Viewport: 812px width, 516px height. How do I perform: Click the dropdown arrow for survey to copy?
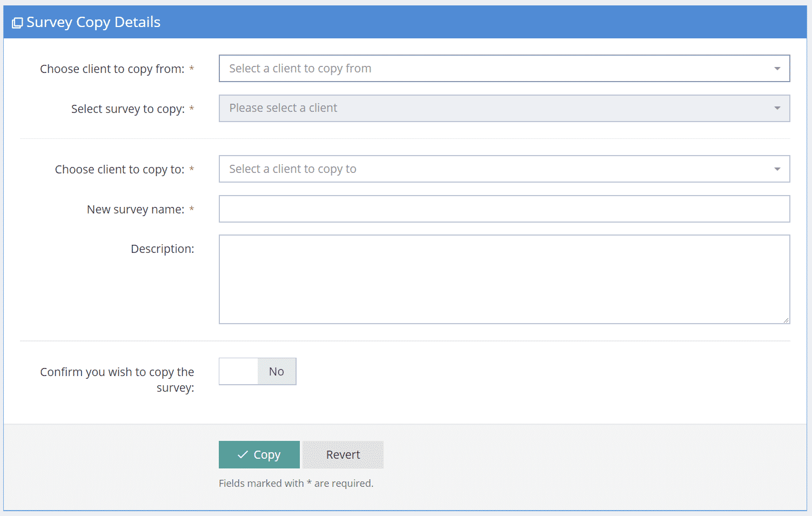click(x=777, y=108)
